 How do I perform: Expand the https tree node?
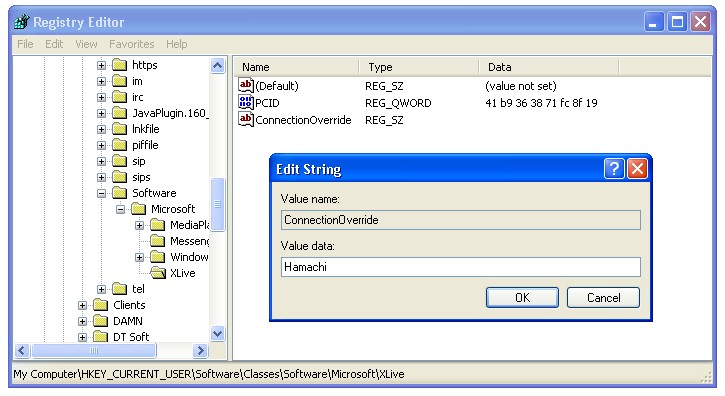[x=101, y=65]
